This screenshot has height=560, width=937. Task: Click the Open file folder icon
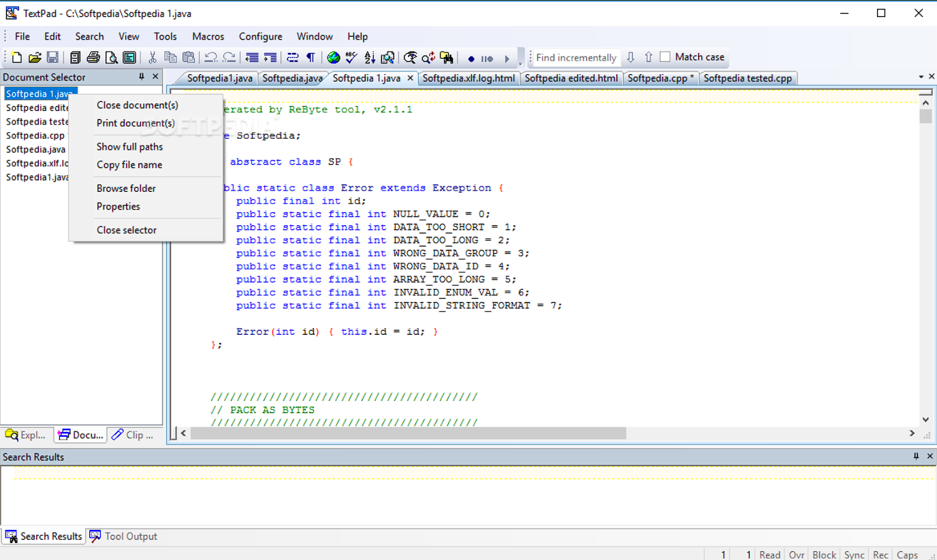click(35, 58)
